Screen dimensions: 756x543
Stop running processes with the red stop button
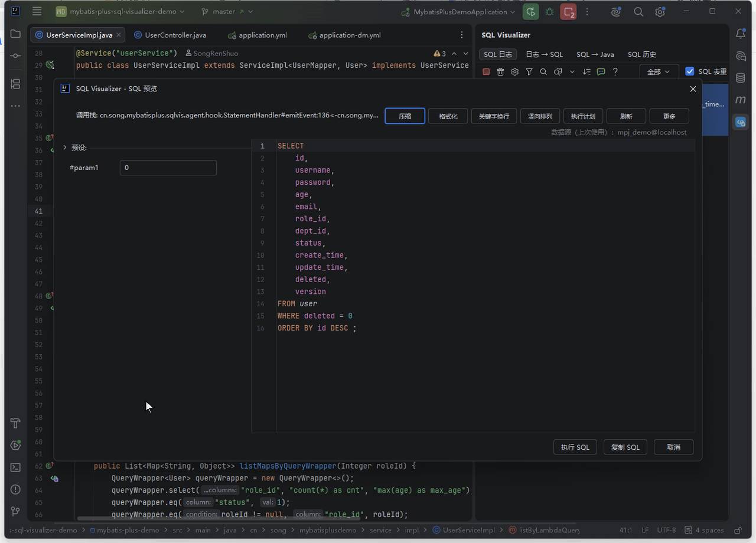click(x=569, y=12)
